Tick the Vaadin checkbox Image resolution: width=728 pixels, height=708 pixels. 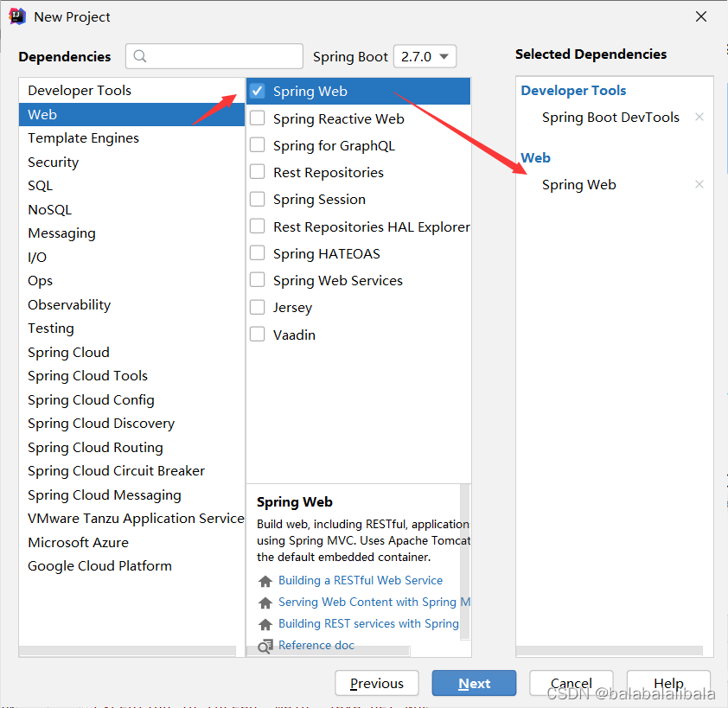257,335
